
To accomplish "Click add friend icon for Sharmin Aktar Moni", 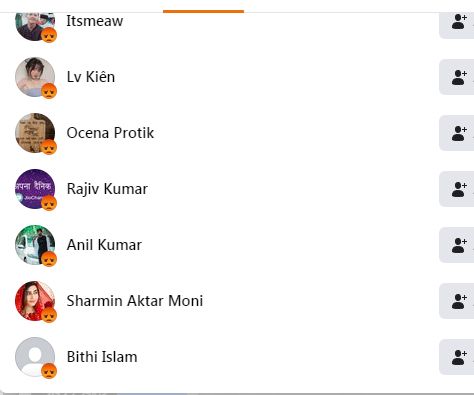I will pos(457,301).
